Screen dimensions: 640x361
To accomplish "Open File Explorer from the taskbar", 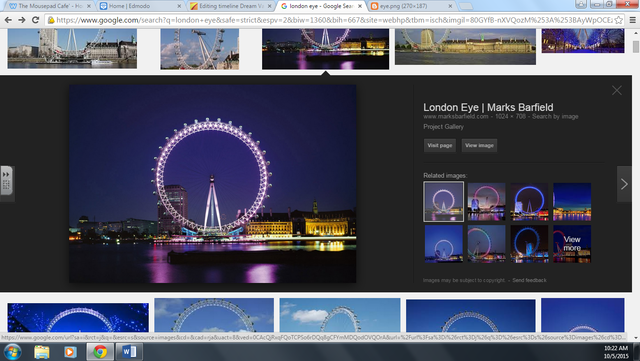I will pos(42,352).
